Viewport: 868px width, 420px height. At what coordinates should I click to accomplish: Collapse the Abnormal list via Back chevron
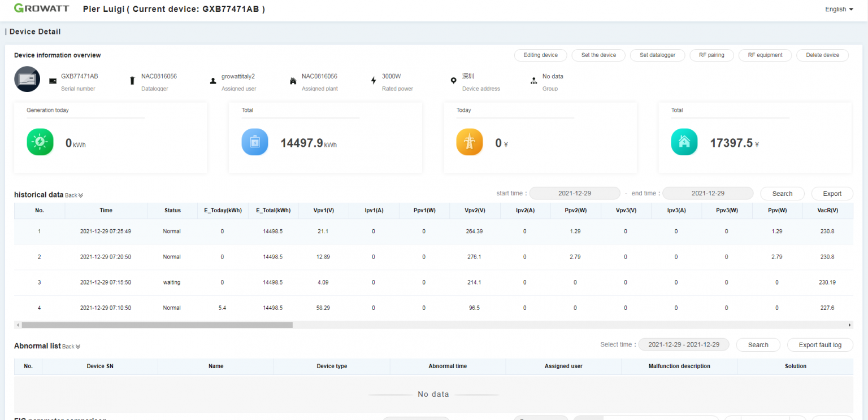point(70,347)
